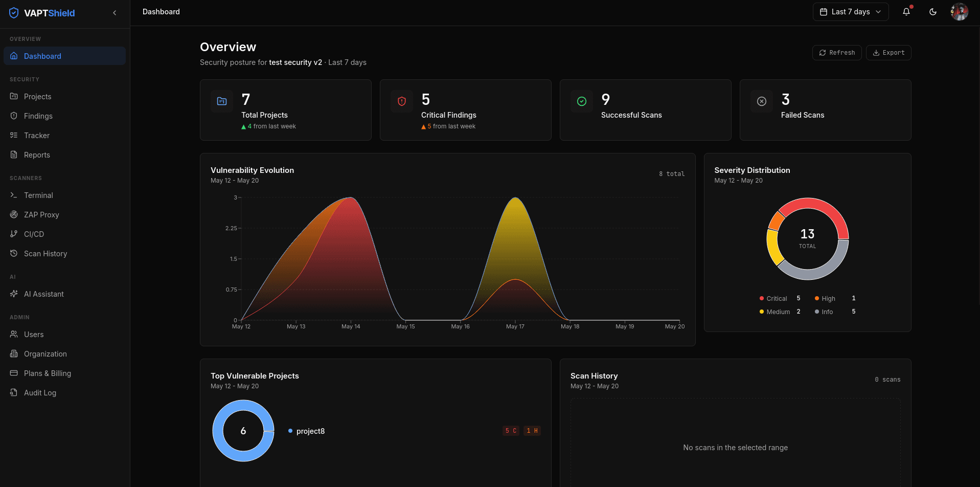
Task: Click the Projects folder icon
Action: pyautogui.click(x=14, y=96)
